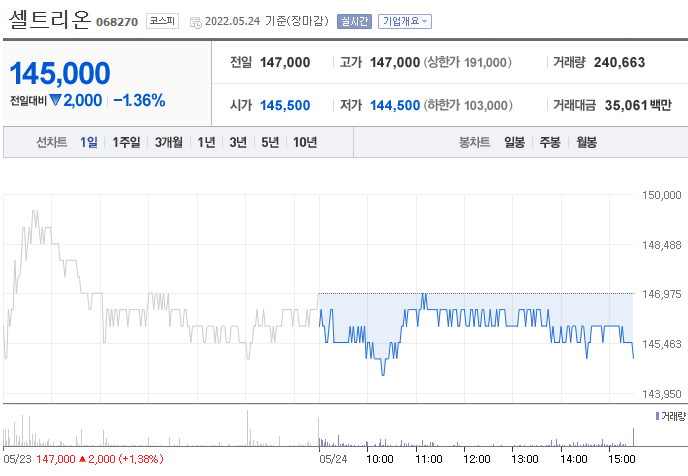688x476 pixels.
Task: Select the 1주일 line chart tab
Action: (126, 142)
